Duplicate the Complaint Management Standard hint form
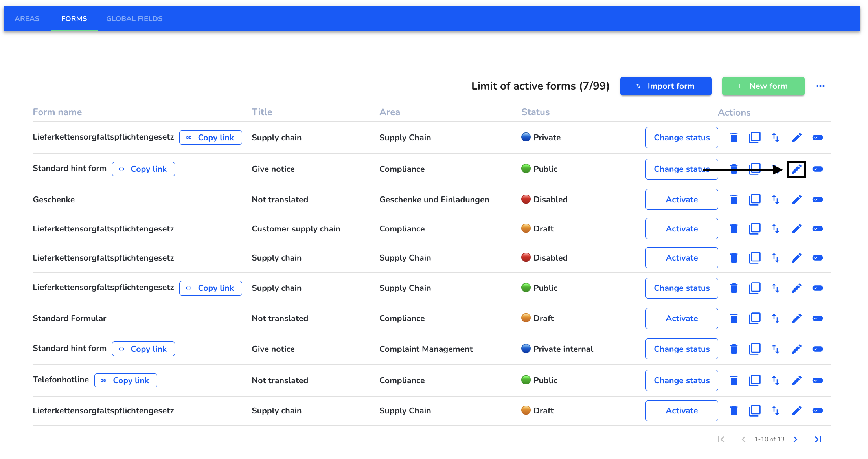 click(x=754, y=349)
